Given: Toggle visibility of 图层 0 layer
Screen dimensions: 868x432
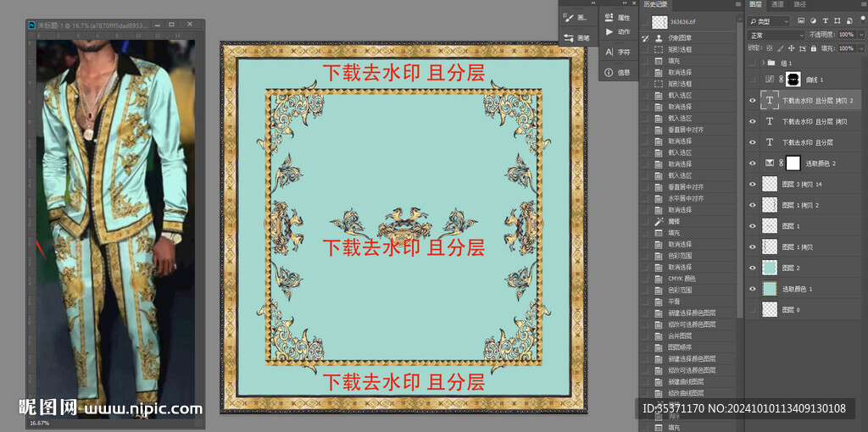Looking at the screenshot, I should click(x=752, y=310).
